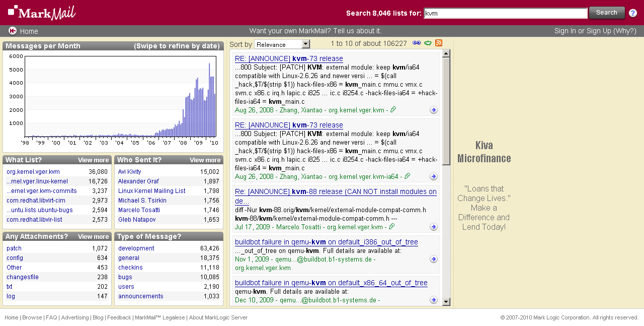Subscribe via the orange RSS feed icon
644x326 pixels.
coord(439,43)
